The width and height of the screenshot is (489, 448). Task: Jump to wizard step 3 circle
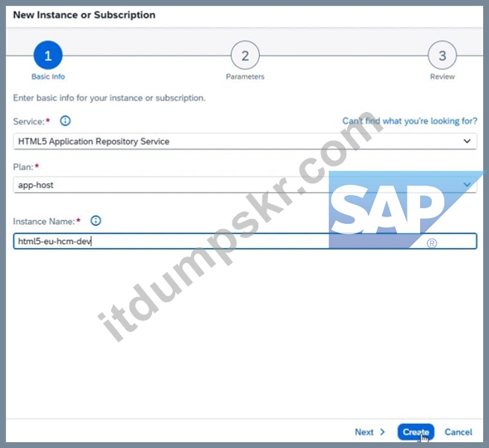pyautogui.click(x=443, y=55)
